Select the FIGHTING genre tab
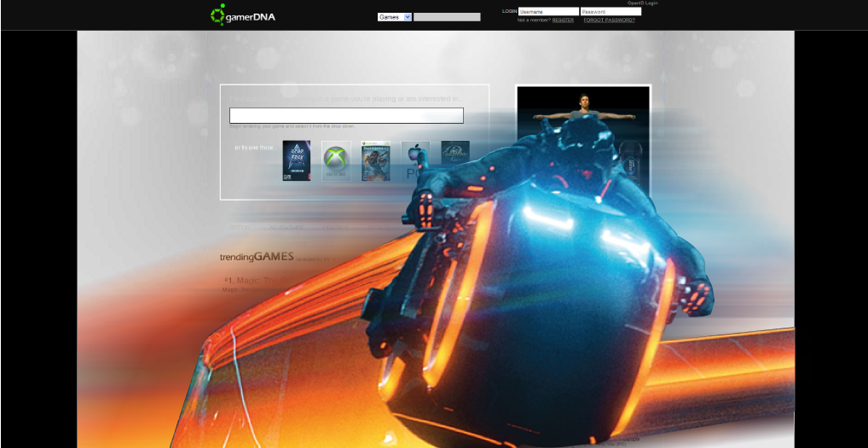 click(x=334, y=228)
